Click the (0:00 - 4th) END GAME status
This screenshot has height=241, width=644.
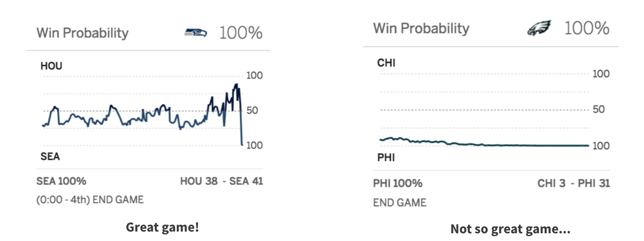coord(90,199)
